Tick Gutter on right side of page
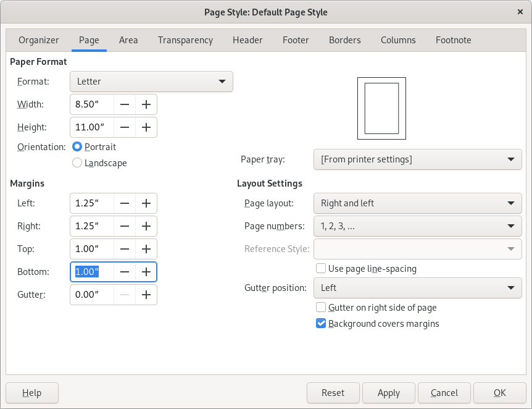 click(x=321, y=308)
